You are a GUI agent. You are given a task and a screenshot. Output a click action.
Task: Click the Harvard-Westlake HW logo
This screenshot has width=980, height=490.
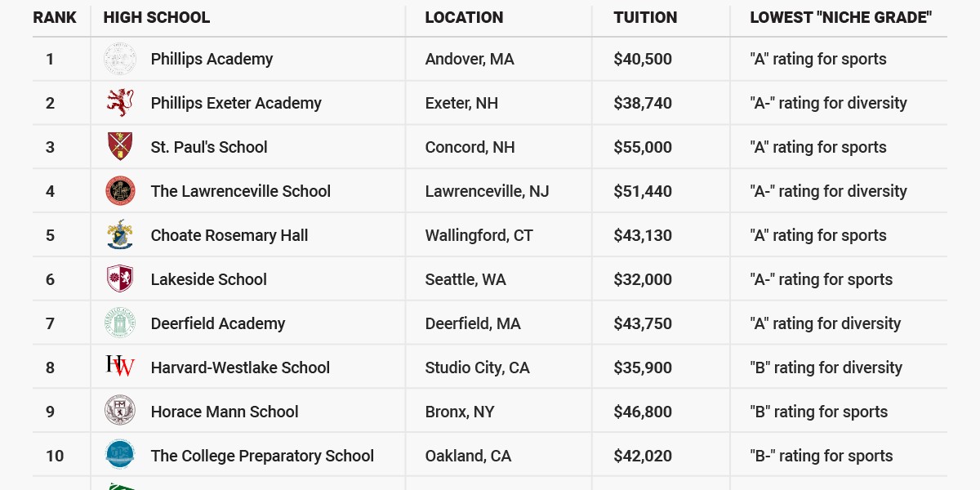[x=120, y=366]
